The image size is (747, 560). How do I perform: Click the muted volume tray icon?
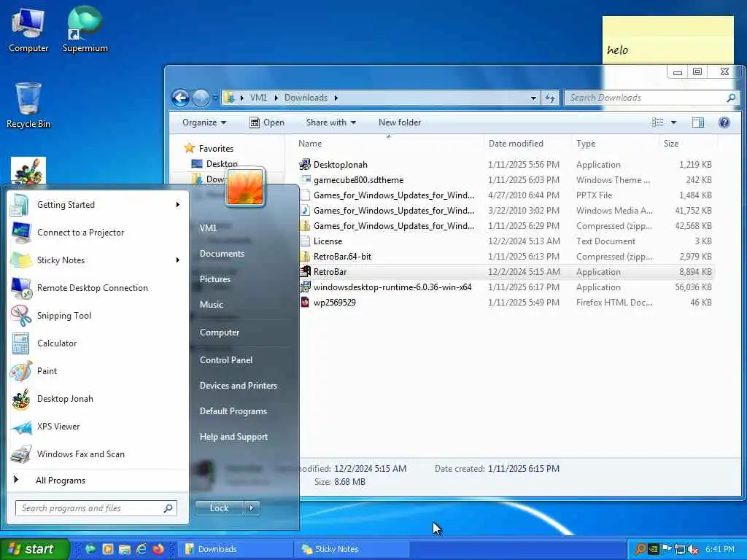693,549
